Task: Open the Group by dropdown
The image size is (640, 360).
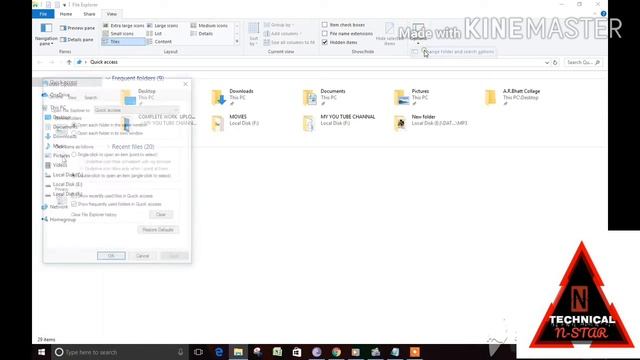Action: [278, 25]
